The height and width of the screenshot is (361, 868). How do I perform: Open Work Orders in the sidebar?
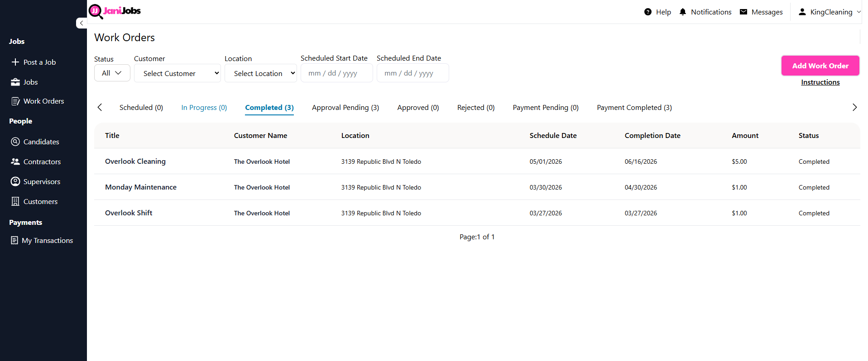43,101
